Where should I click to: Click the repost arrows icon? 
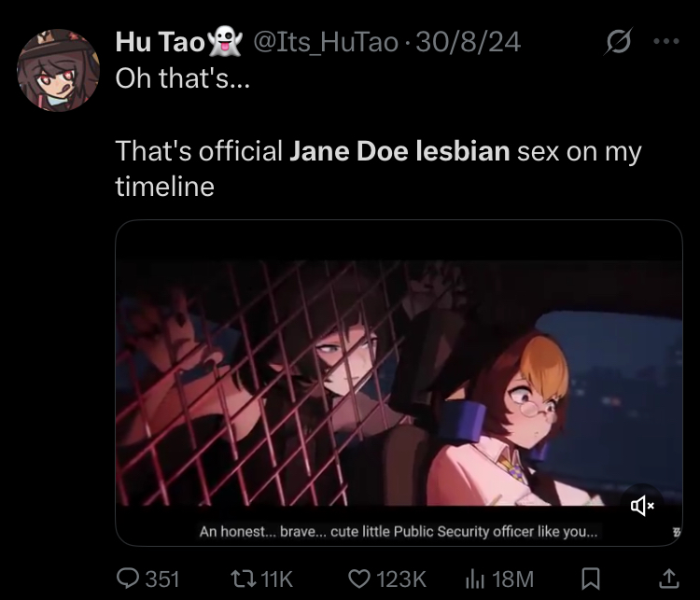pos(244,579)
